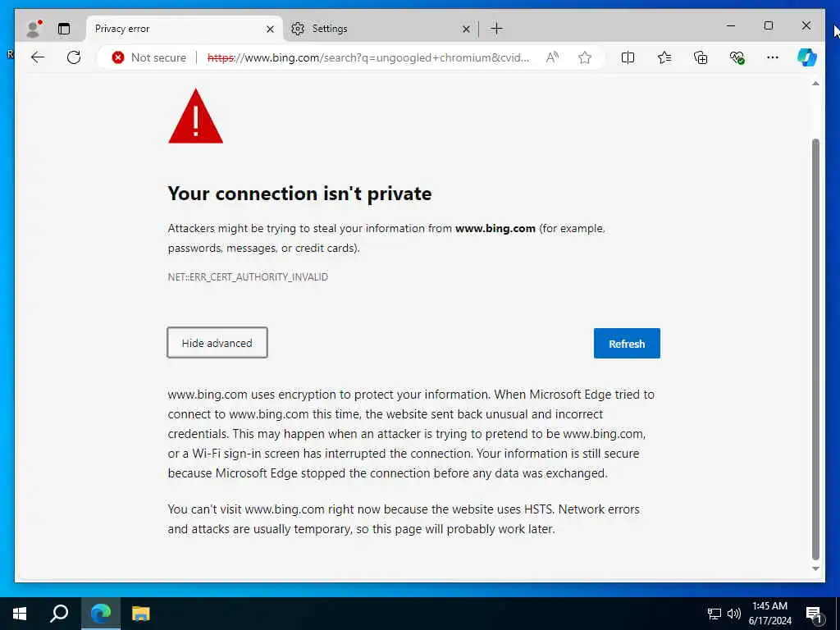
Task: Open a new tab with plus icon
Action: (496, 29)
